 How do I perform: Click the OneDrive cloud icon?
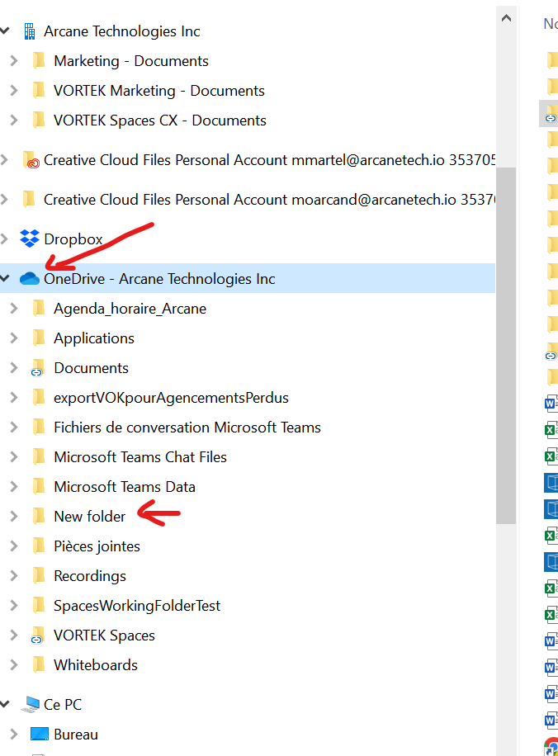coord(30,279)
